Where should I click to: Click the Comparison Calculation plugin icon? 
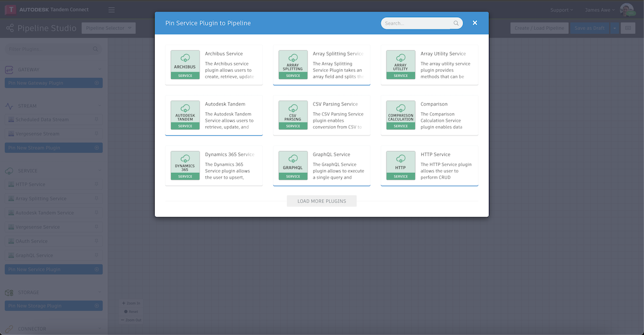pos(401,115)
